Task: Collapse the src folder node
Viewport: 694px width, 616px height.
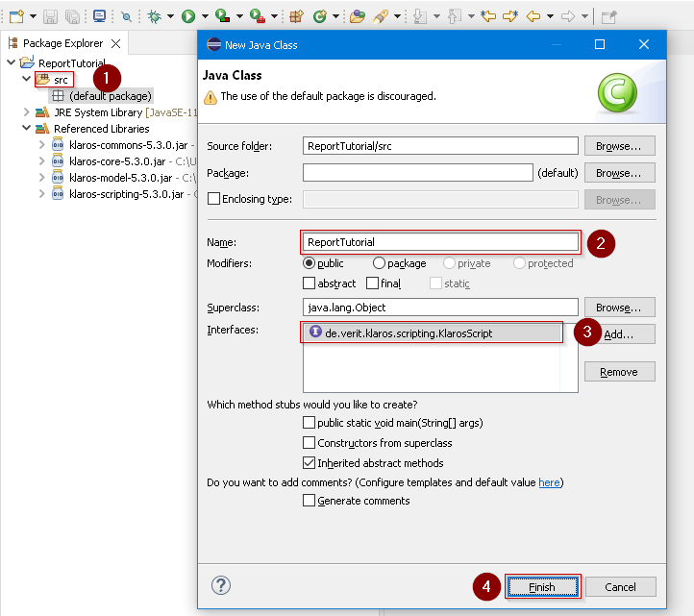Action: tap(26, 79)
